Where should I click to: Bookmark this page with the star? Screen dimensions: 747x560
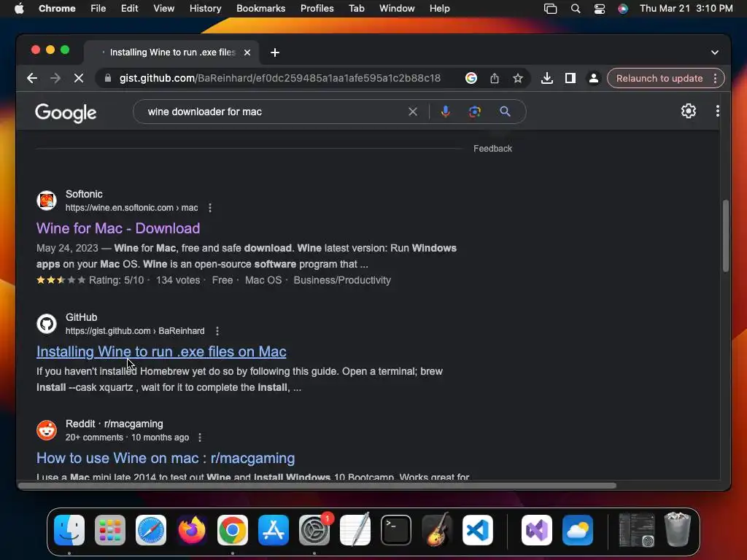click(518, 78)
